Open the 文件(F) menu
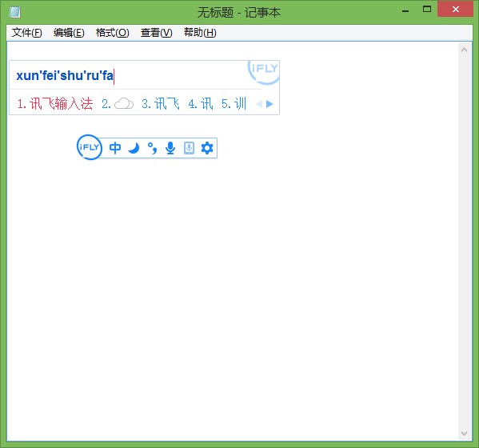 tap(27, 32)
